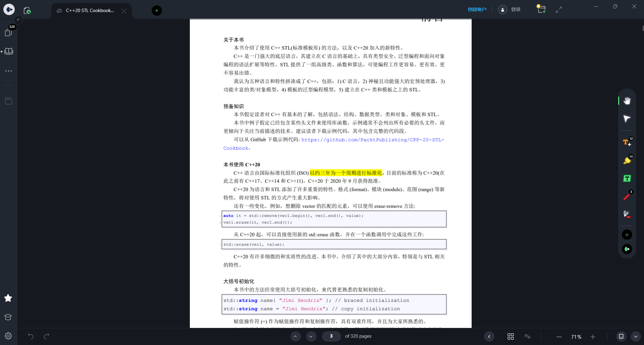Click the save disk icon
Screen dimensions: 644x345
click(x=9, y=101)
